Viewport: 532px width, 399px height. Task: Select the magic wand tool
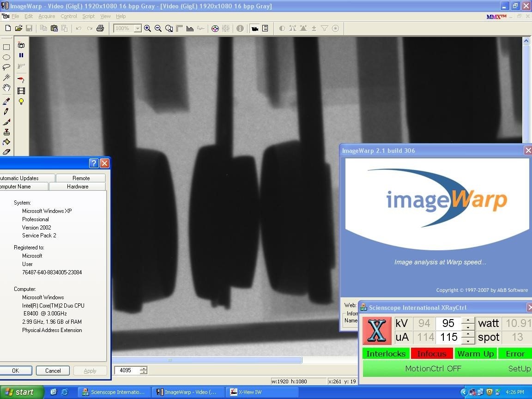point(6,78)
